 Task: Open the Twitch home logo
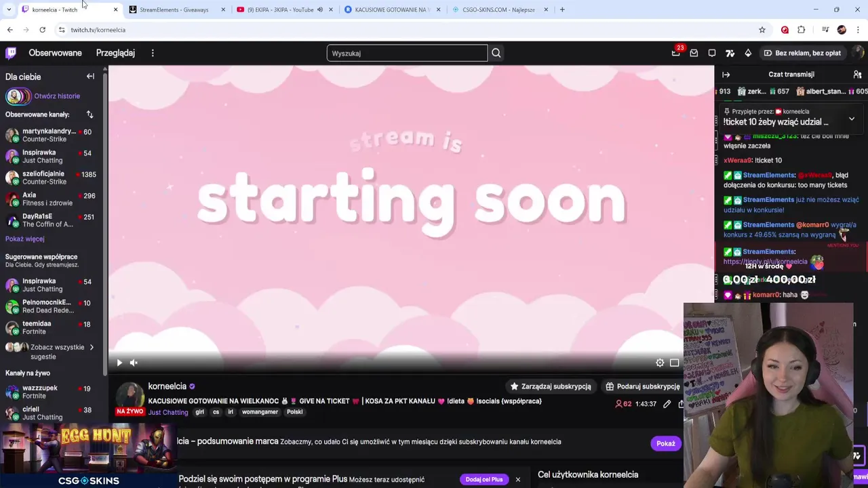(11, 53)
